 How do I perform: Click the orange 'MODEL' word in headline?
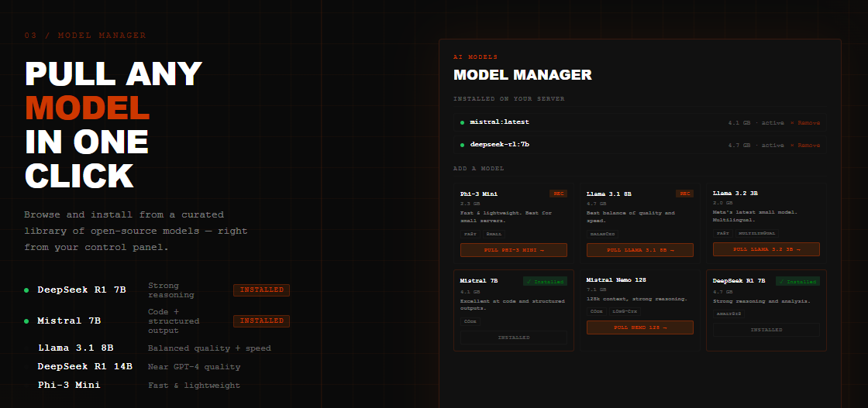(x=88, y=108)
